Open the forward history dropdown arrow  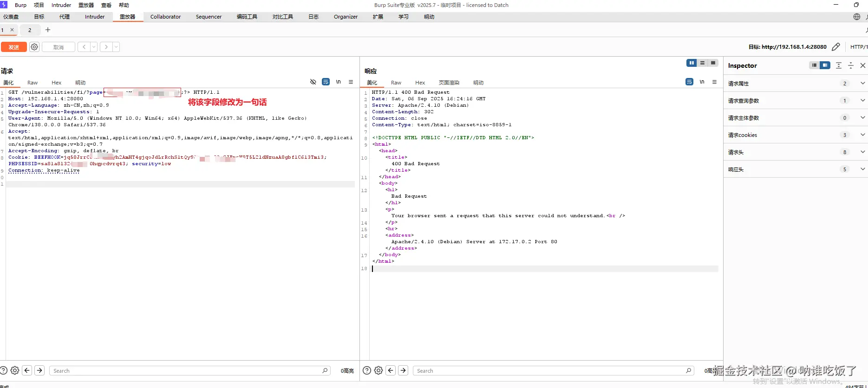coord(116,47)
